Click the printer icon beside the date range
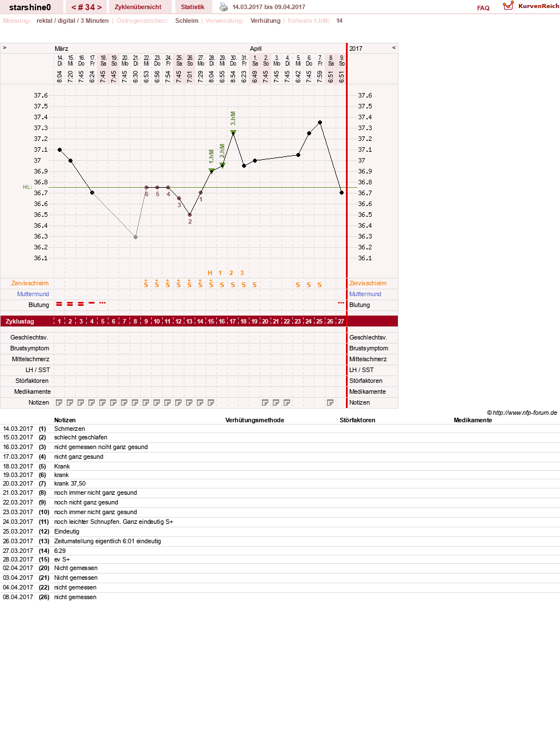 pos(224,7)
